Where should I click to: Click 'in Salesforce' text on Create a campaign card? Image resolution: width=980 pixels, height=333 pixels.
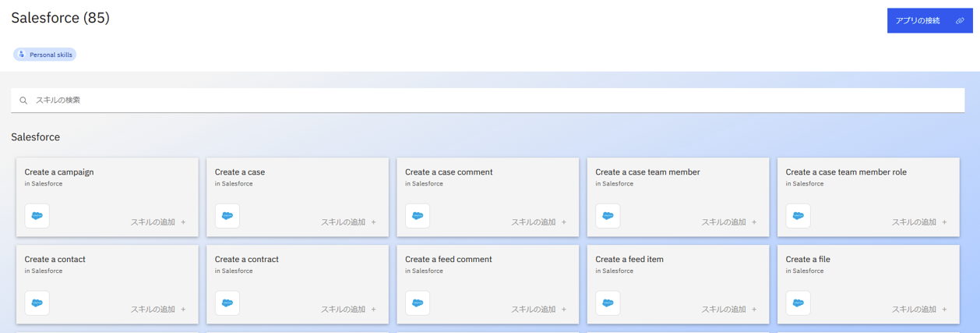click(x=44, y=184)
